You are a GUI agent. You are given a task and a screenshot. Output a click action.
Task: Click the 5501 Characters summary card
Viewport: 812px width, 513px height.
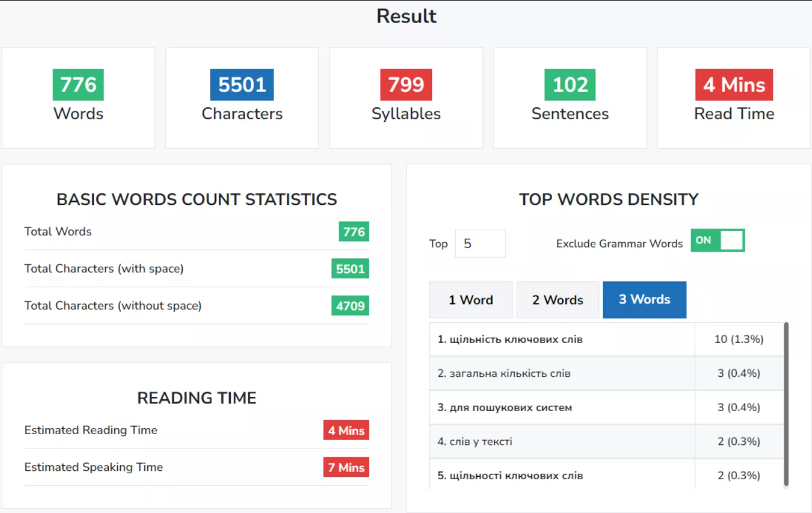(242, 98)
